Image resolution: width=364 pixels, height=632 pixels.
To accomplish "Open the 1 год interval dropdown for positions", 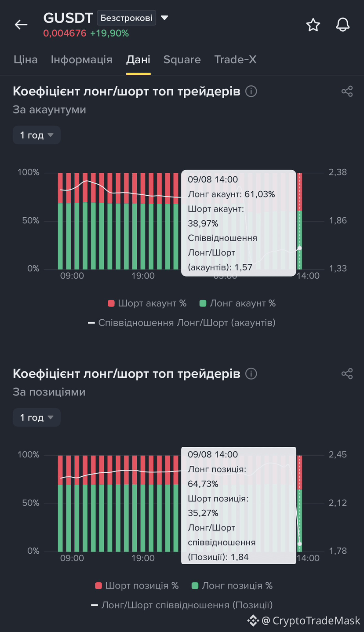I will coord(36,417).
